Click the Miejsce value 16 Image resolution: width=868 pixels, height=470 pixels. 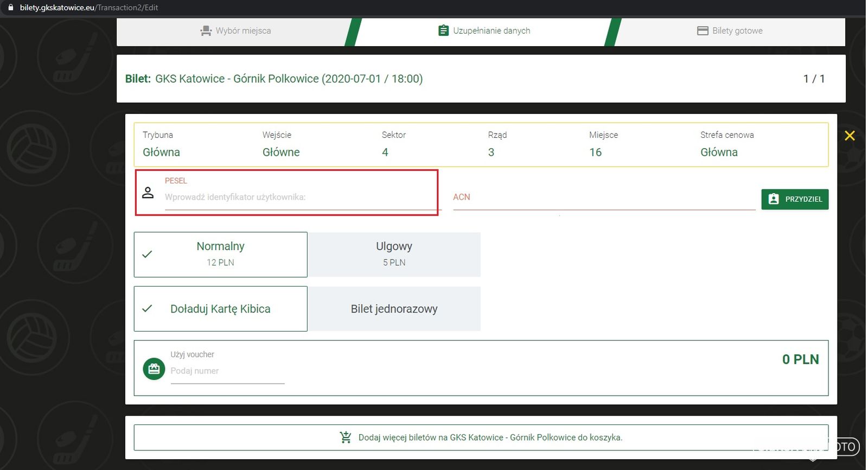tap(596, 153)
